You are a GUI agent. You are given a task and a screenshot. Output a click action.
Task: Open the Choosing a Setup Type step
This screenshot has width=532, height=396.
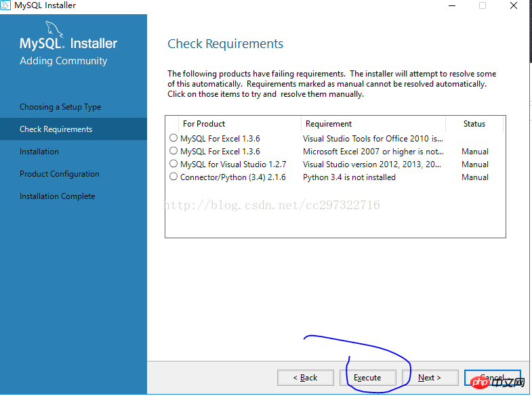(x=60, y=107)
